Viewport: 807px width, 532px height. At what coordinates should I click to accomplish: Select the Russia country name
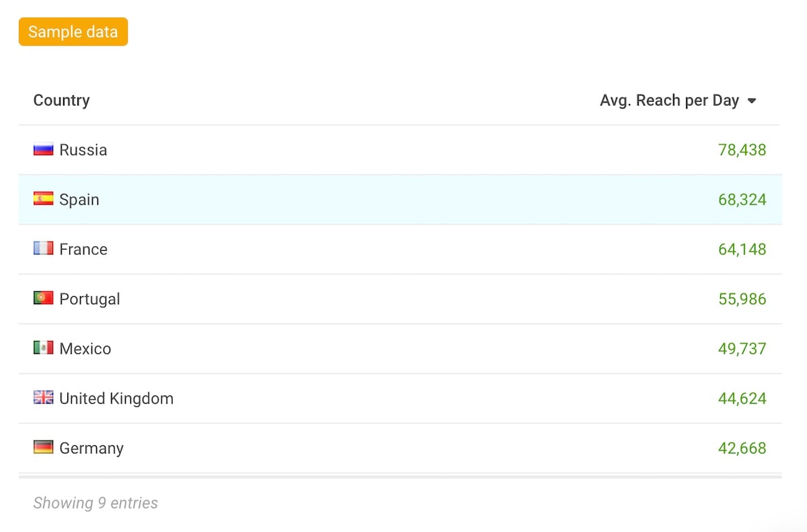[x=83, y=150]
